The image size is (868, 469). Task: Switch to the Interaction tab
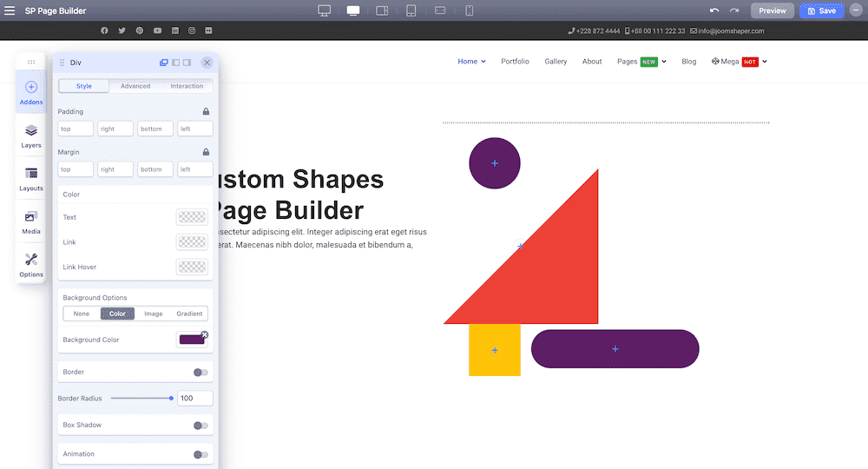point(187,86)
